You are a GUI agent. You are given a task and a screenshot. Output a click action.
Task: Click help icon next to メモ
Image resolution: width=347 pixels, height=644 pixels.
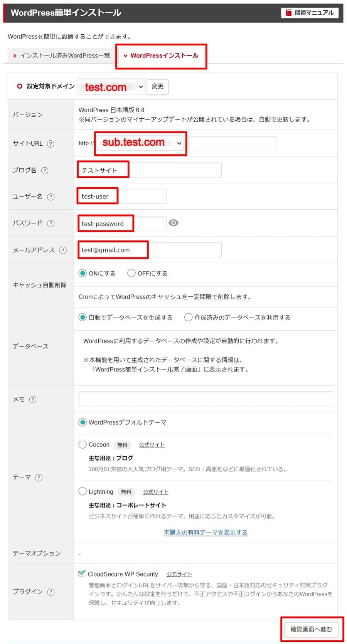click(x=33, y=400)
